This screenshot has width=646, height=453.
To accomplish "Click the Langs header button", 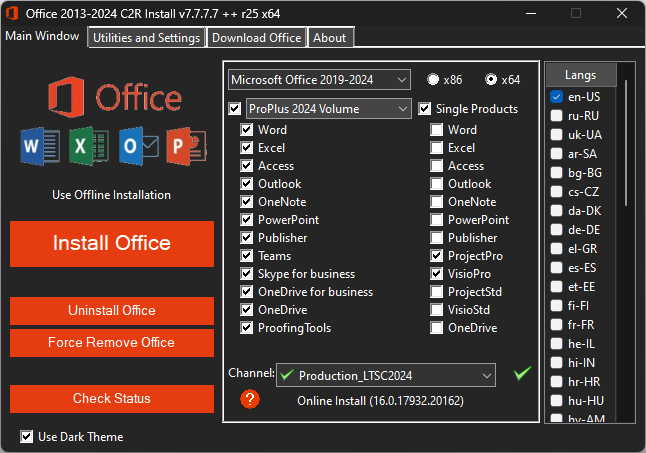I will (x=581, y=75).
